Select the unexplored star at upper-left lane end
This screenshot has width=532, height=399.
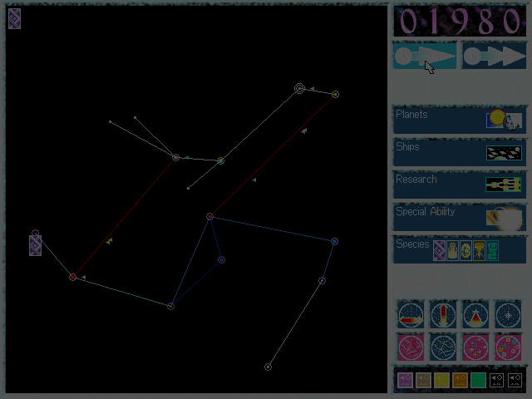(x=111, y=122)
